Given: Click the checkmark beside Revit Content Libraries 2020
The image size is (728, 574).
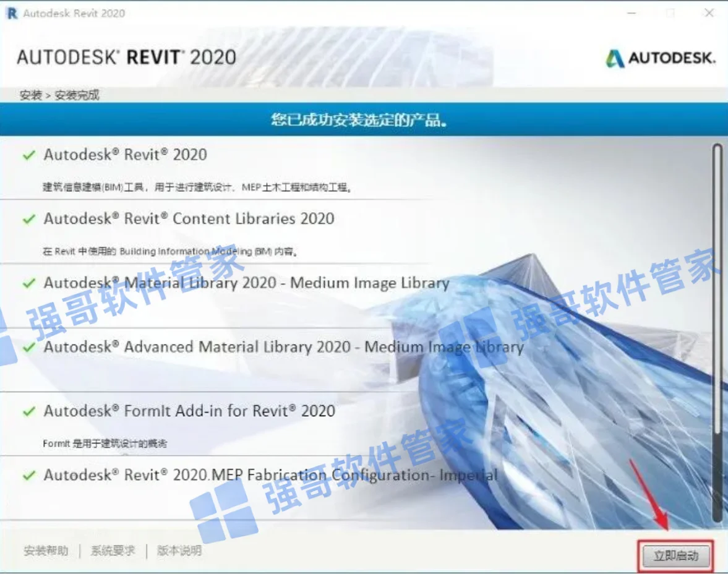Looking at the screenshot, I should click(29, 219).
